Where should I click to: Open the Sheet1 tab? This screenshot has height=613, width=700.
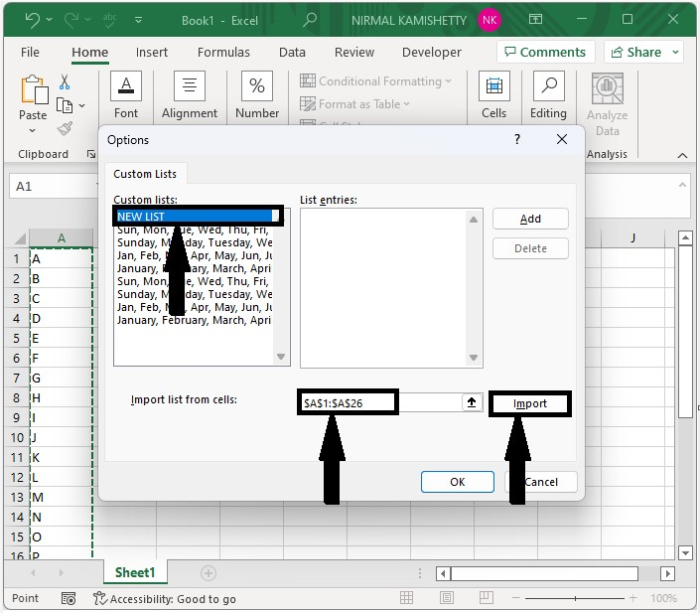135,572
